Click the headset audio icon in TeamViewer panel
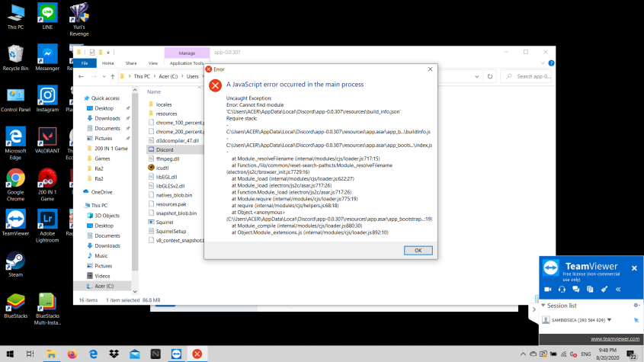644x362 pixels. [562, 290]
